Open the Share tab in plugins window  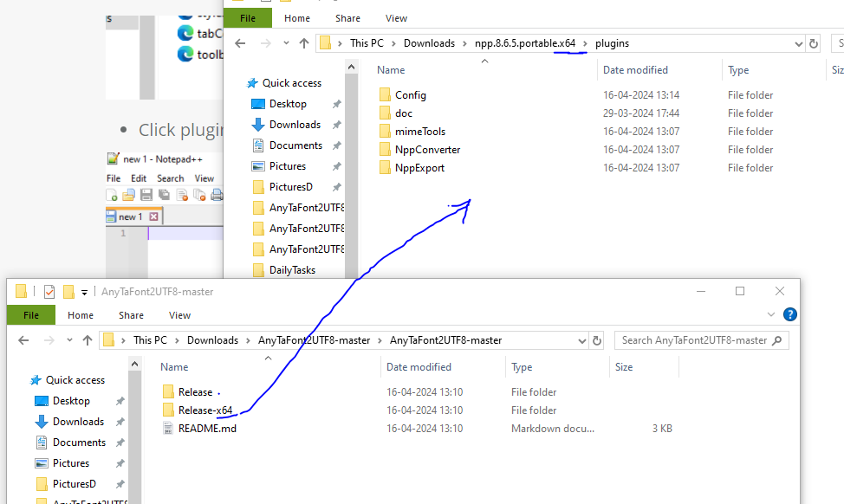point(347,18)
